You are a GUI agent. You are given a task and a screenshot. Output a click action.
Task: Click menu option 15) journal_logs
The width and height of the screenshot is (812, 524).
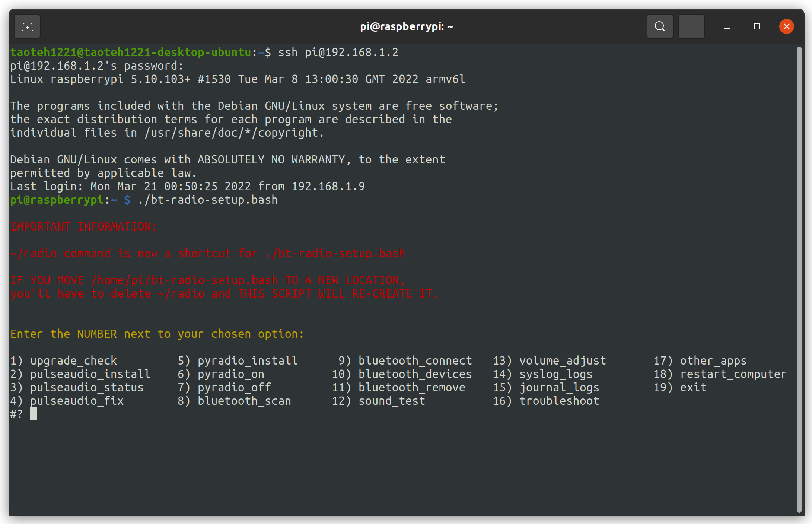click(x=546, y=387)
